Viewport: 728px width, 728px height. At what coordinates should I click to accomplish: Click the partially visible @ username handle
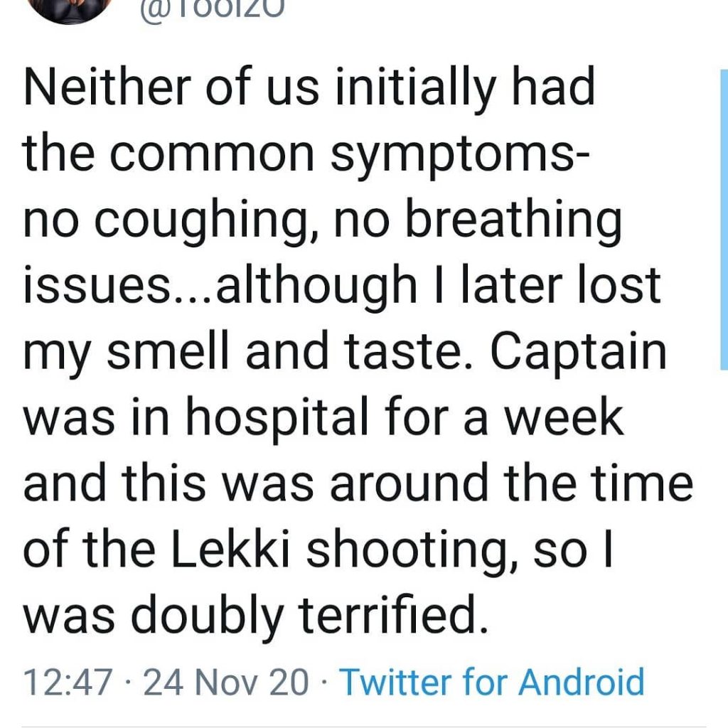point(212,9)
